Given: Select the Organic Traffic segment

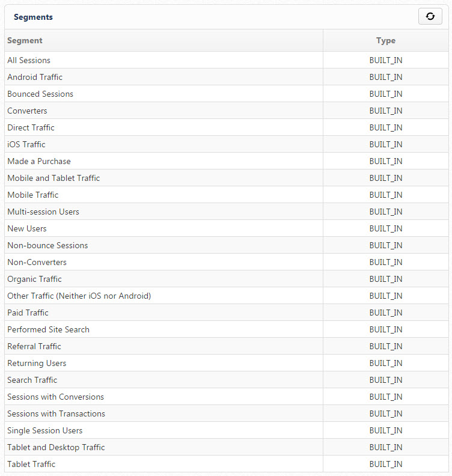Looking at the screenshot, I should [x=34, y=279].
